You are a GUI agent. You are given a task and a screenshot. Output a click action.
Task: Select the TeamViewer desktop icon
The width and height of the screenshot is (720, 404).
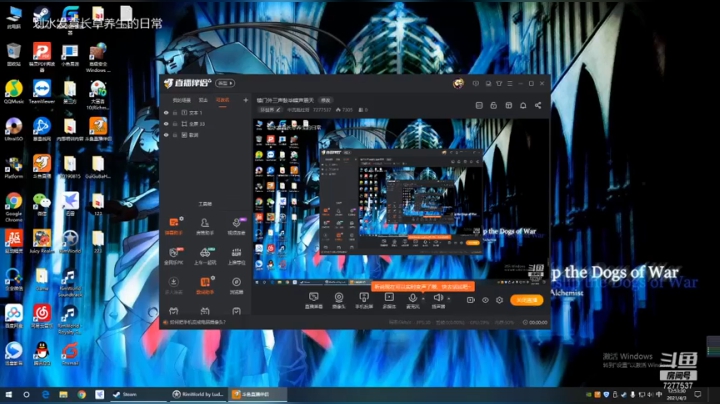(42, 92)
